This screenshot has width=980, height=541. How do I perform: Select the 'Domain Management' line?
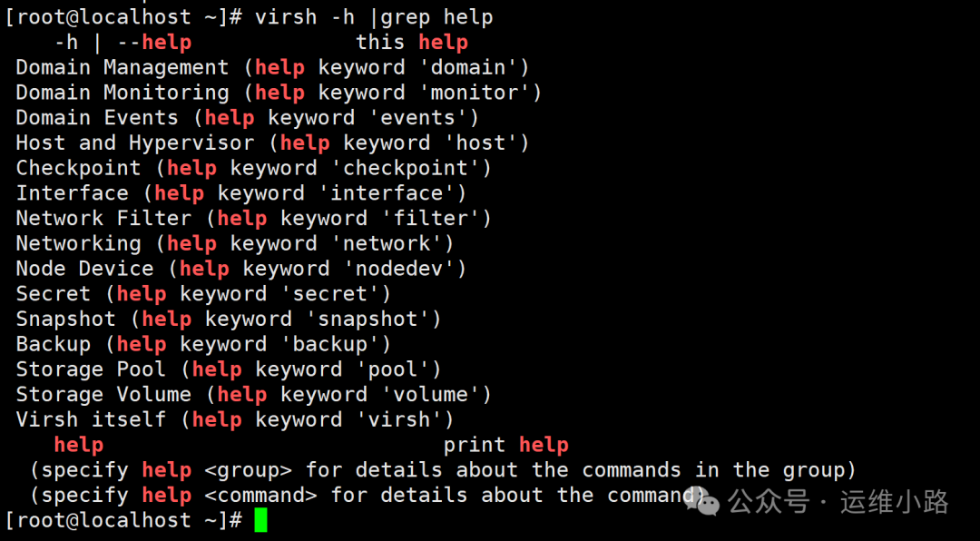(x=272, y=67)
